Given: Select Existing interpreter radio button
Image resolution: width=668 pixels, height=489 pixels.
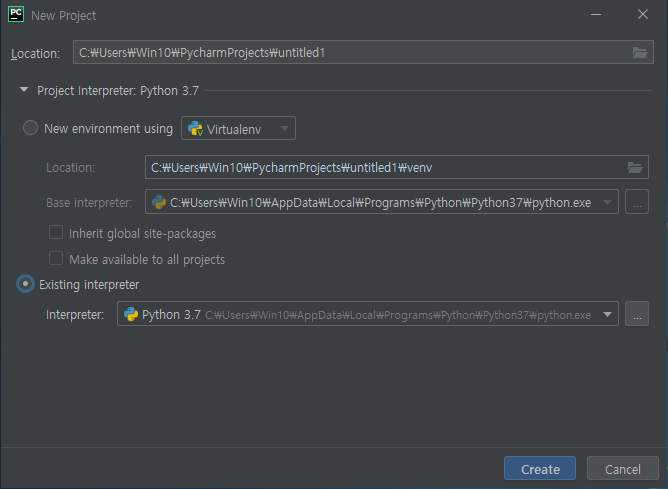Looking at the screenshot, I should coord(26,284).
